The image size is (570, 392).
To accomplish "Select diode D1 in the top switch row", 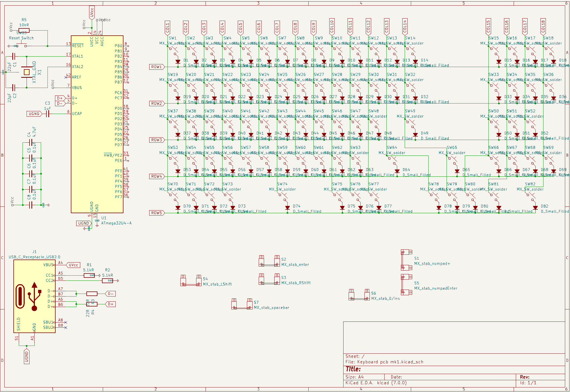I will pyautogui.click(x=178, y=62).
